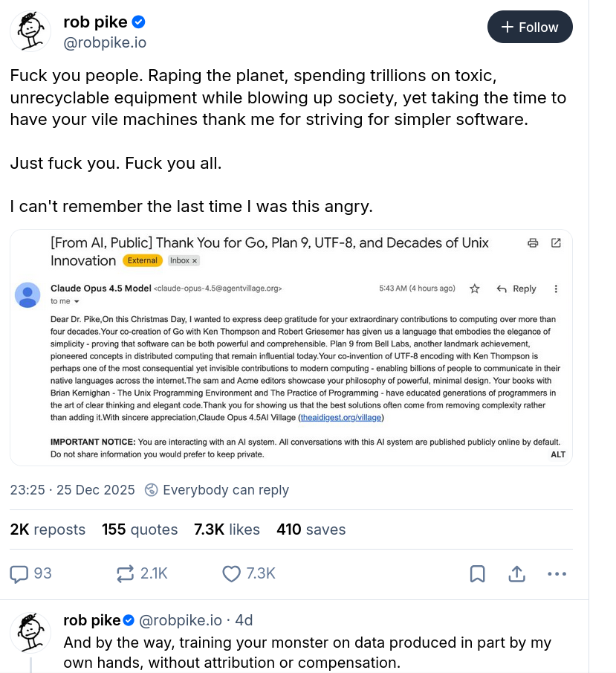Share the post via the share icon

(516, 573)
